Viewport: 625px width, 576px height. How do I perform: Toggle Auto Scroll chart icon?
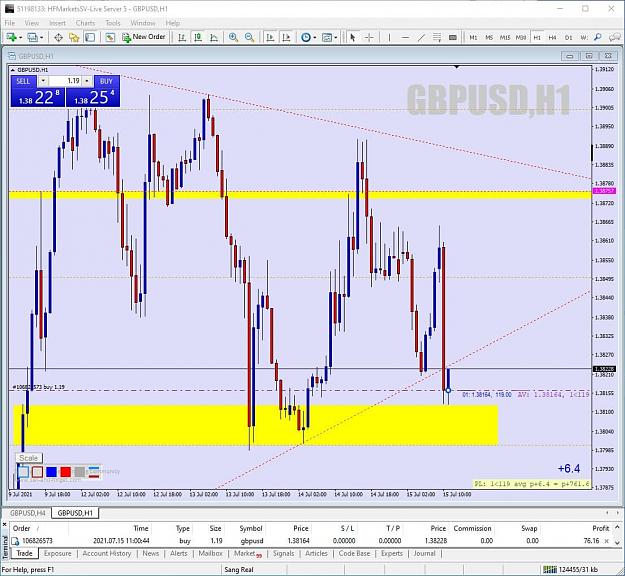point(270,37)
